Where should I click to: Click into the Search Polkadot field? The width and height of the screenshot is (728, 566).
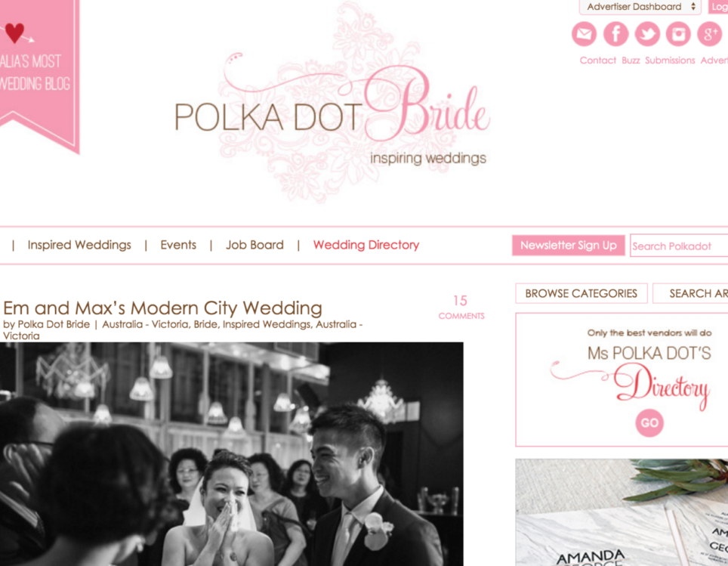pos(679,246)
